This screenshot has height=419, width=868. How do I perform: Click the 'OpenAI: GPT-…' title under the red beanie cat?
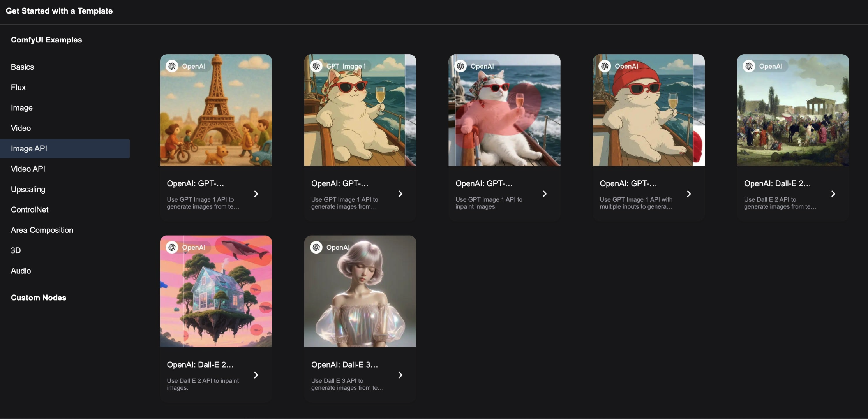click(628, 183)
